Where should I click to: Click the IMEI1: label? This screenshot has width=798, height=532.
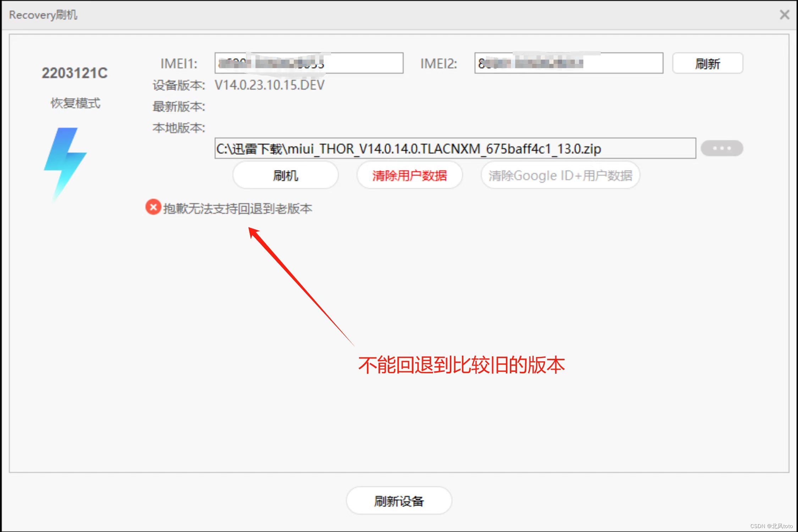pyautogui.click(x=179, y=64)
